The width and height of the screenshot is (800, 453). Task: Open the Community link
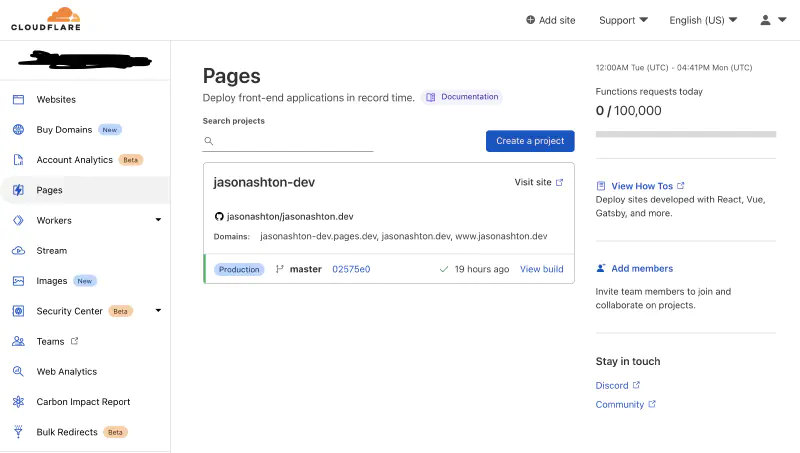[619, 404]
